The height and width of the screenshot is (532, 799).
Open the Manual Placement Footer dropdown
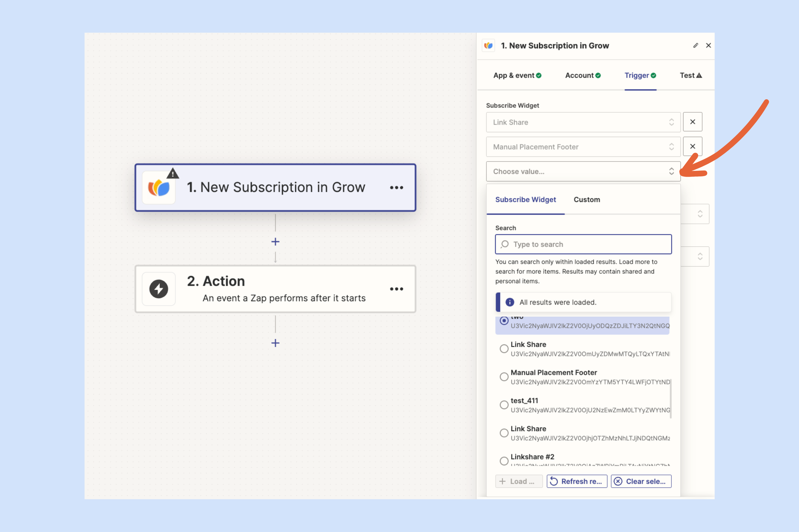tap(583, 147)
